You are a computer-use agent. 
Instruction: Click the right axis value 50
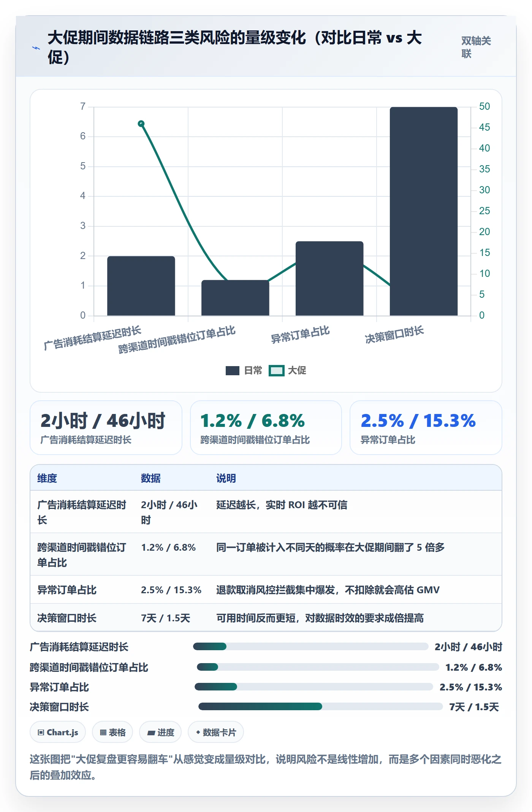pyautogui.click(x=484, y=106)
